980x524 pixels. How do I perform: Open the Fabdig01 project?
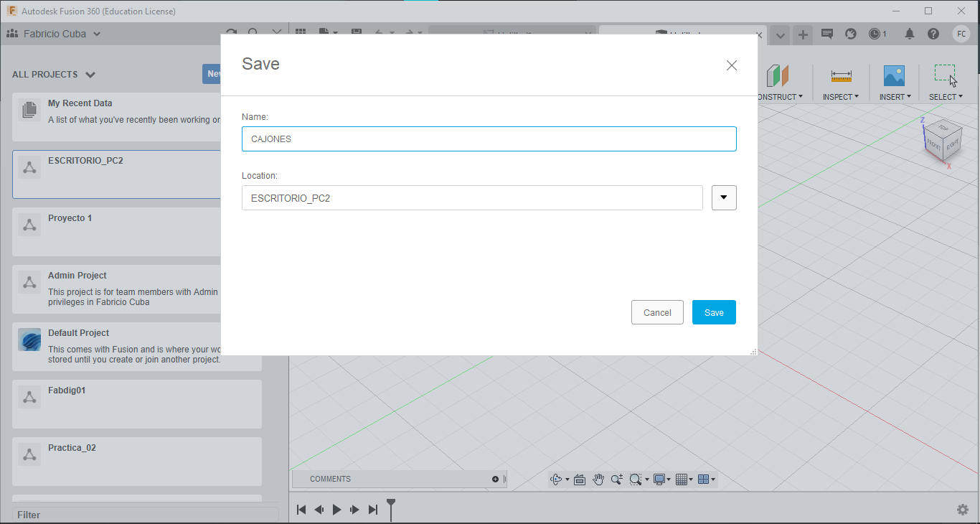[137, 404]
